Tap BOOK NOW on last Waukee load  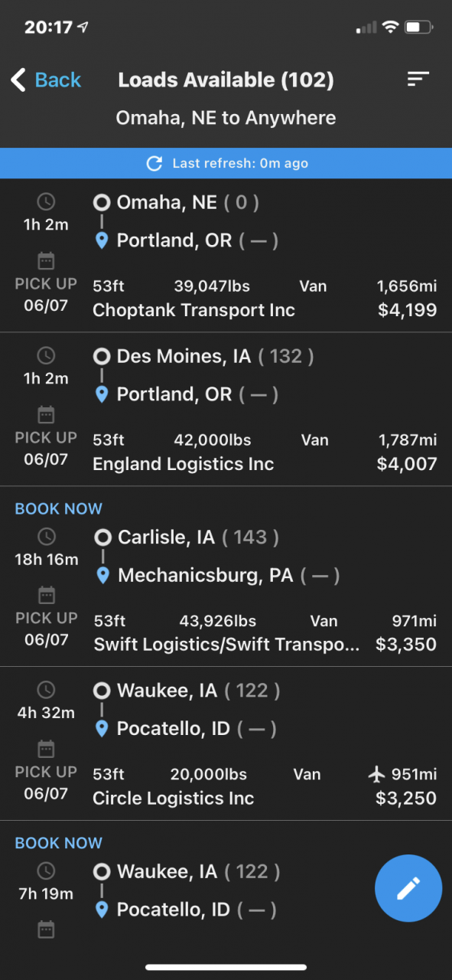(59, 843)
